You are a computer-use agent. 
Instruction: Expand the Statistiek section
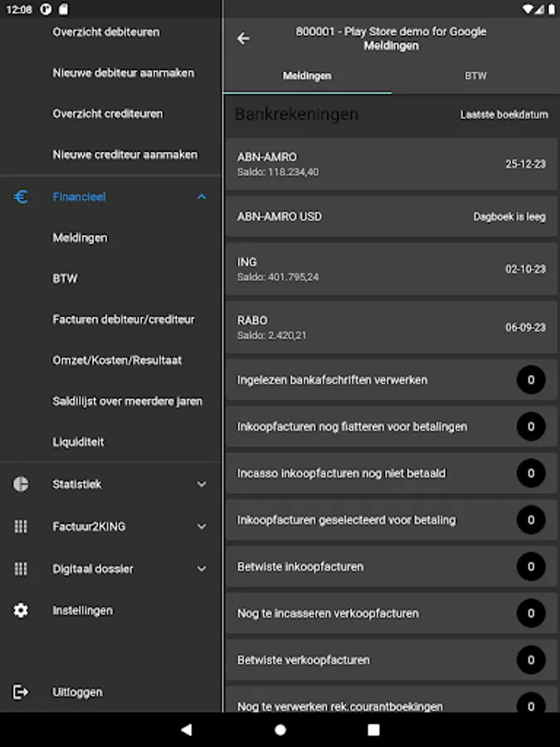pyautogui.click(x=200, y=484)
